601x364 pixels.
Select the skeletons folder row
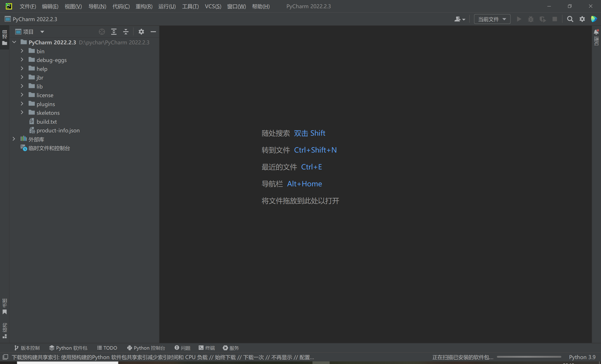[x=84, y=113]
